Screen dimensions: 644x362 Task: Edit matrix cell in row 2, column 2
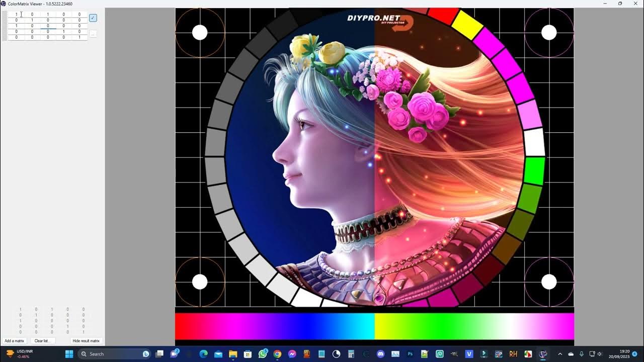click(x=32, y=20)
